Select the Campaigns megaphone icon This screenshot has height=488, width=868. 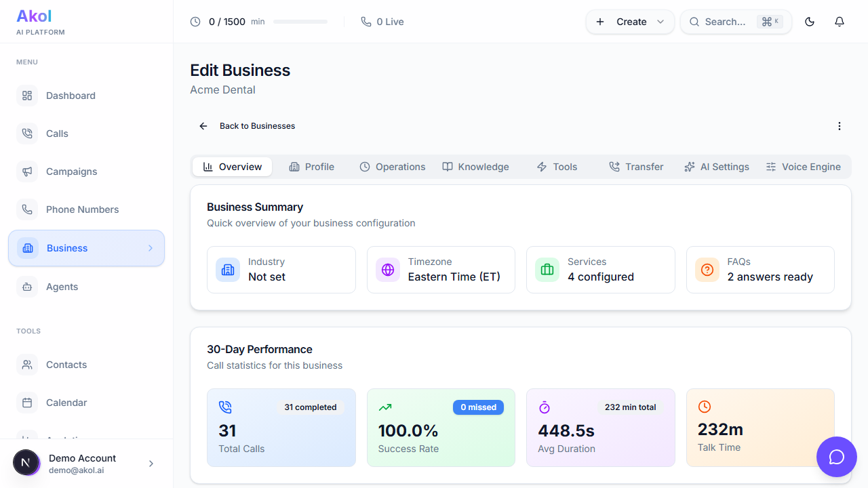point(27,171)
